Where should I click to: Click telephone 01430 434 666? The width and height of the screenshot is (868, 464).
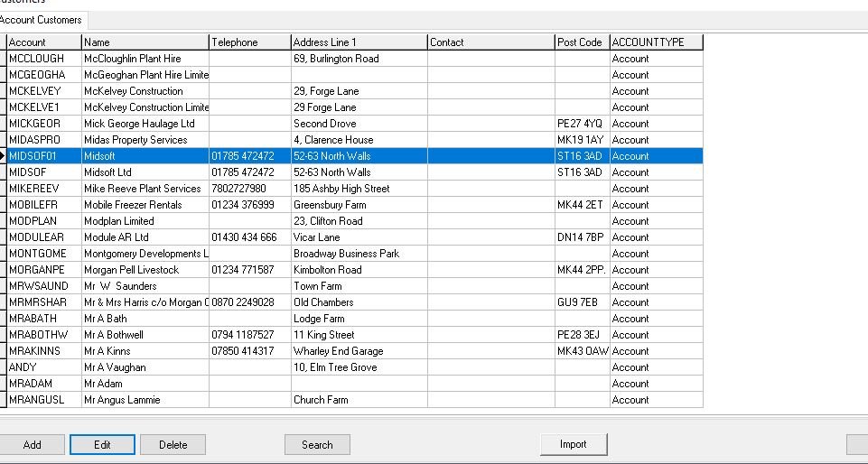[x=249, y=237]
